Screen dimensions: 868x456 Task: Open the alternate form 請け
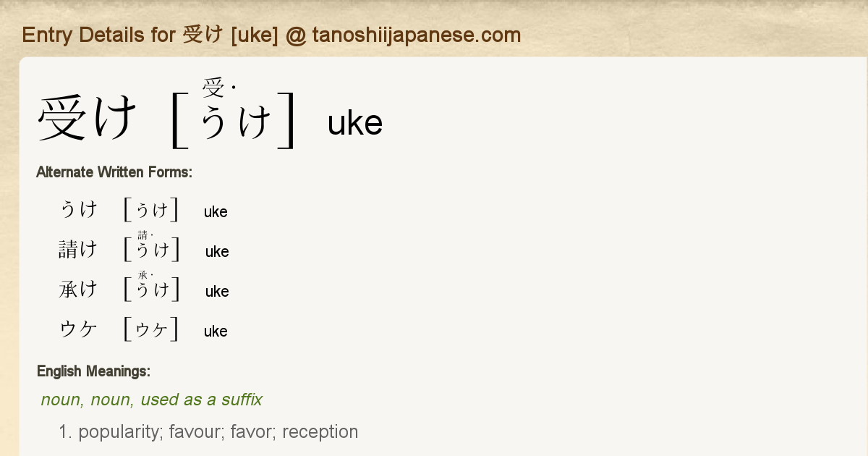(x=78, y=250)
